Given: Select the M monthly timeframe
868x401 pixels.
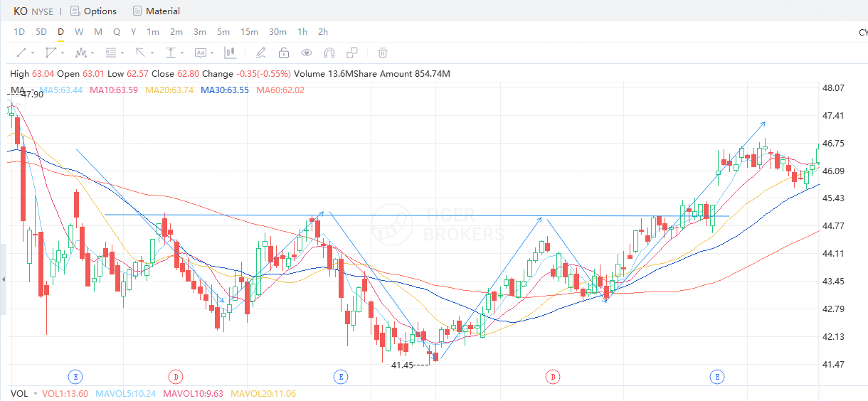Looking at the screenshot, I should coord(98,32).
